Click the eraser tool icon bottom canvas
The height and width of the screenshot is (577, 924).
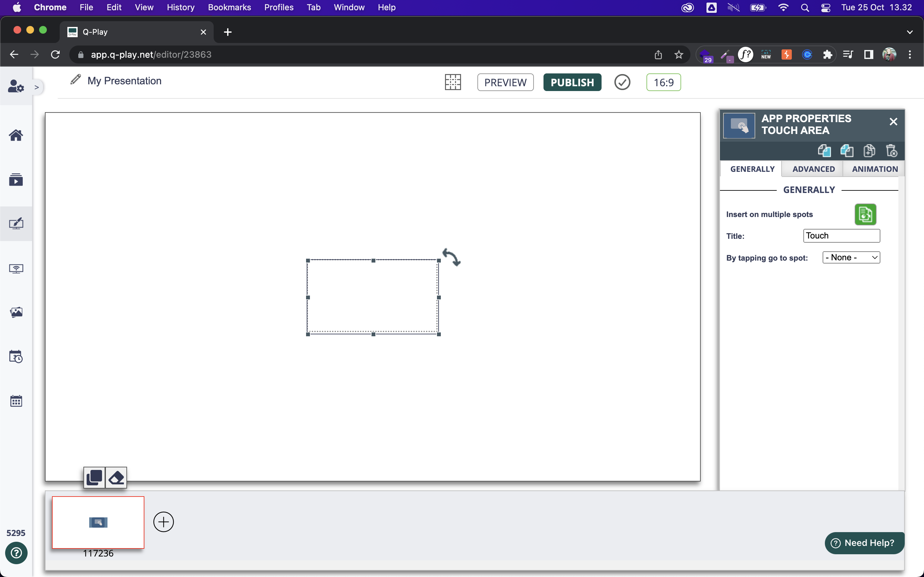point(116,477)
